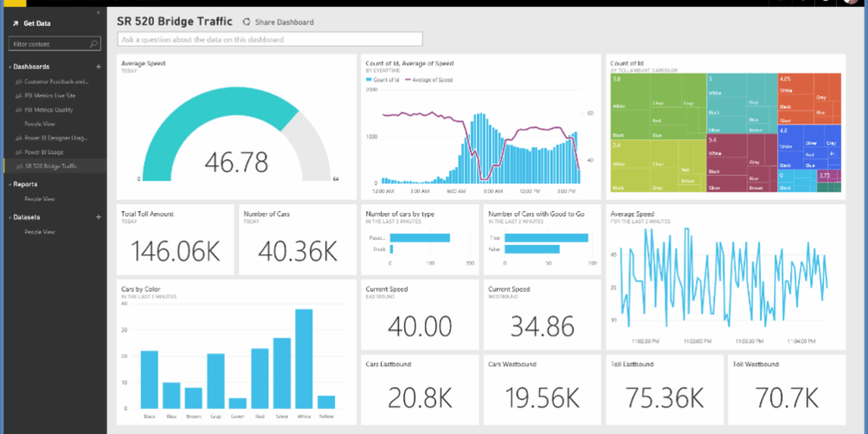Add a new dashboard with plus icon

98,66
